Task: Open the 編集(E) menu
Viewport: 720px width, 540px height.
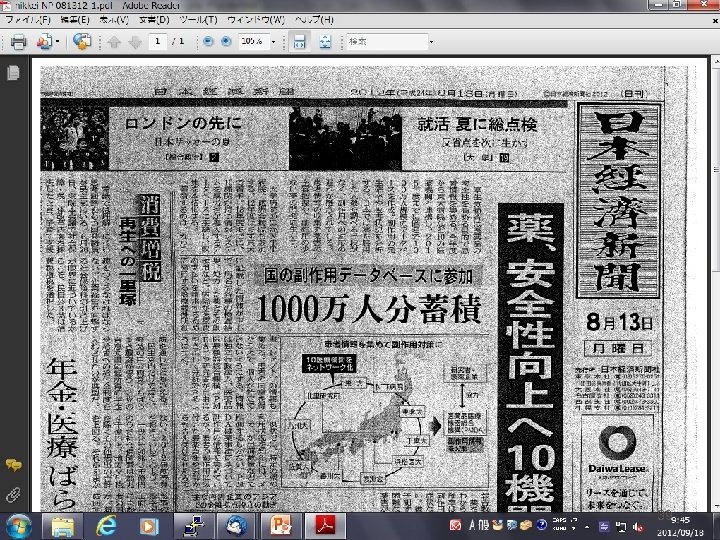Action: (75, 20)
